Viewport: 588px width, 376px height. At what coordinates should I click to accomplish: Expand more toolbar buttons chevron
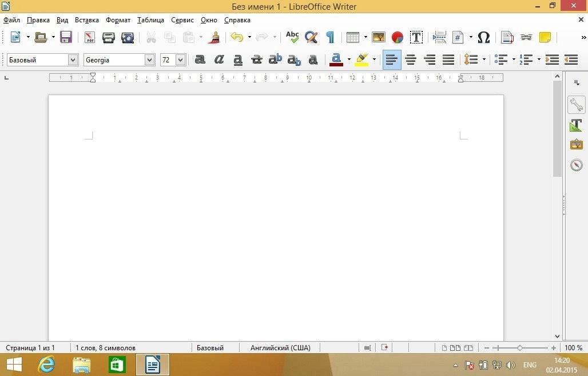583,37
